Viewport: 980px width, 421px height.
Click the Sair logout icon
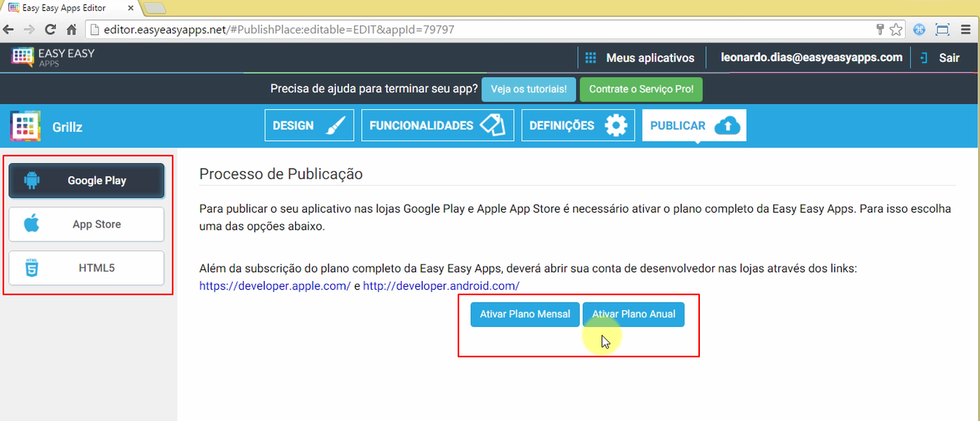point(924,57)
